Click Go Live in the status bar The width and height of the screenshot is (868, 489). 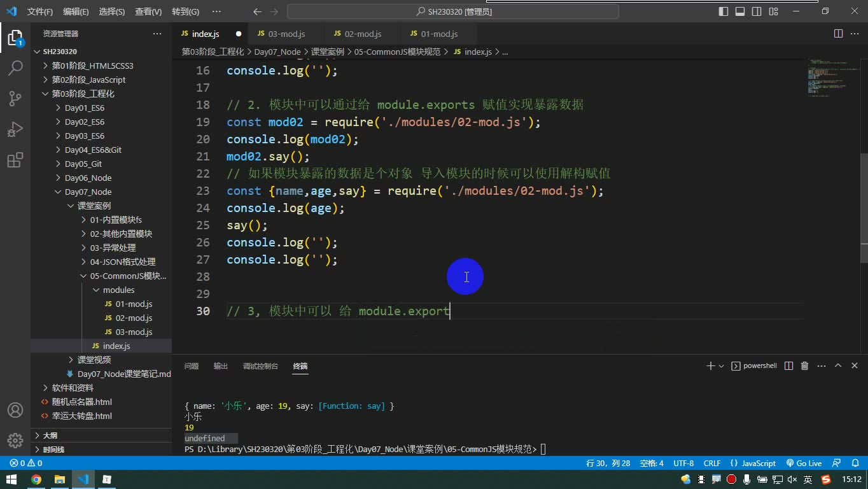coord(804,464)
